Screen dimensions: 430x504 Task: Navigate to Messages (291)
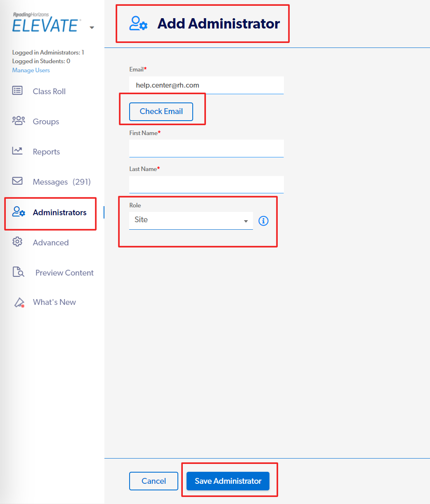coord(62,181)
